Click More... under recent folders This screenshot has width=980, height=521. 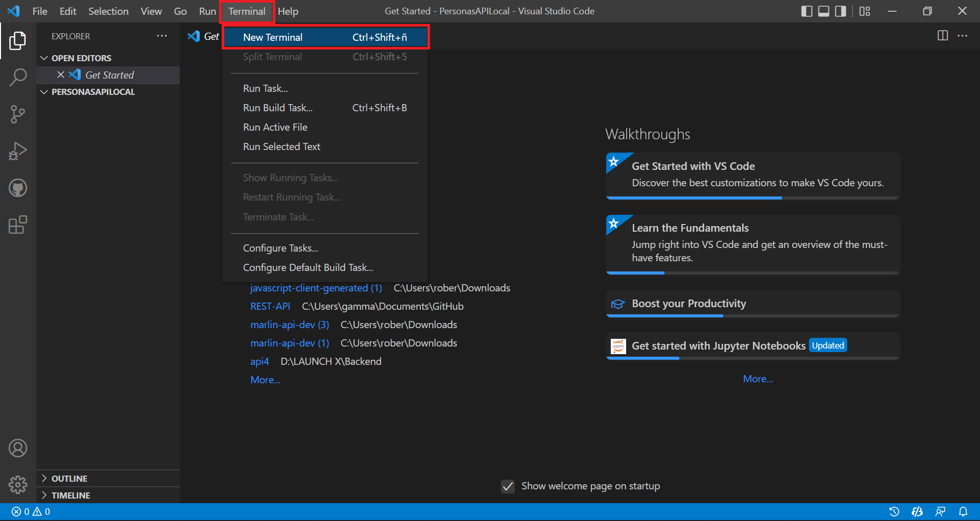tap(265, 380)
